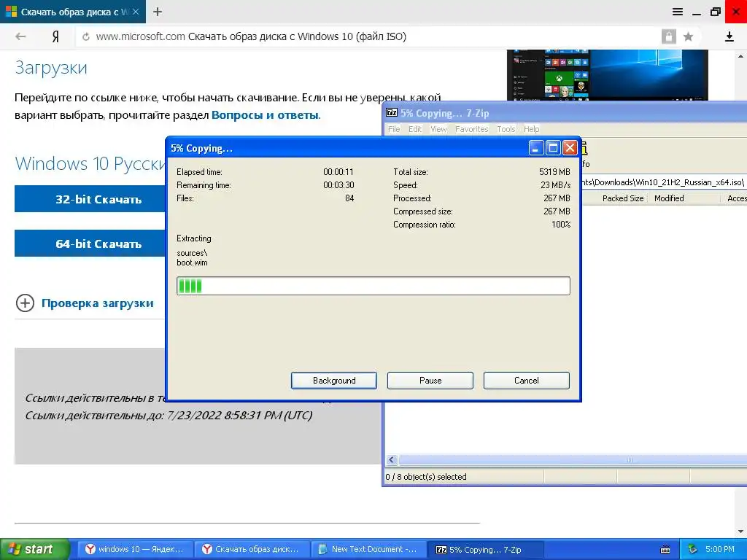Click the Remaining time value 00:03:30

338,185
